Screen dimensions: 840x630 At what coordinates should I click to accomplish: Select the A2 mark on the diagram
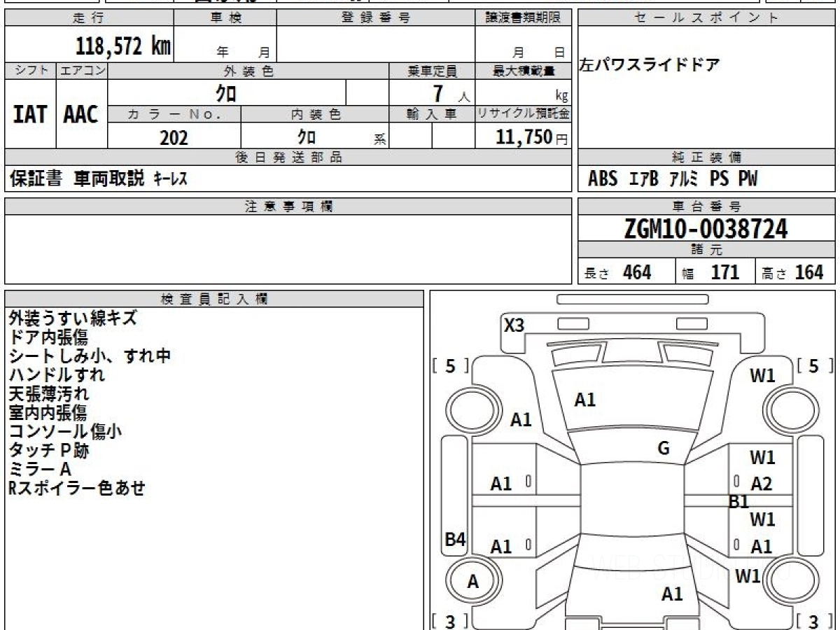pyautogui.click(x=761, y=484)
